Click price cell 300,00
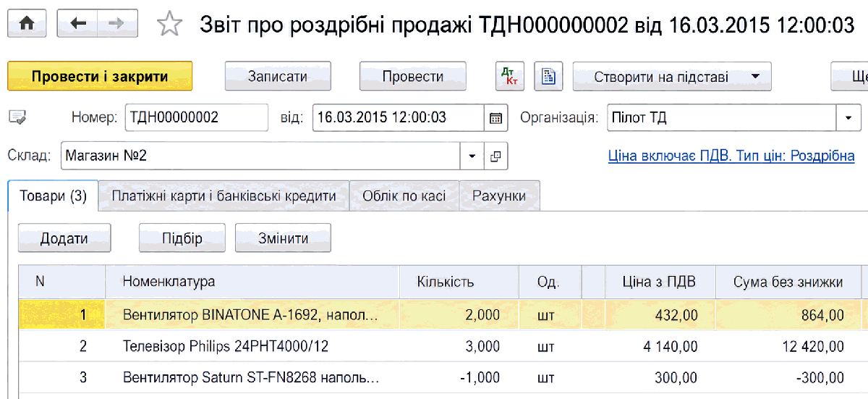Image resolution: width=868 pixels, height=399 pixels. tap(660, 378)
